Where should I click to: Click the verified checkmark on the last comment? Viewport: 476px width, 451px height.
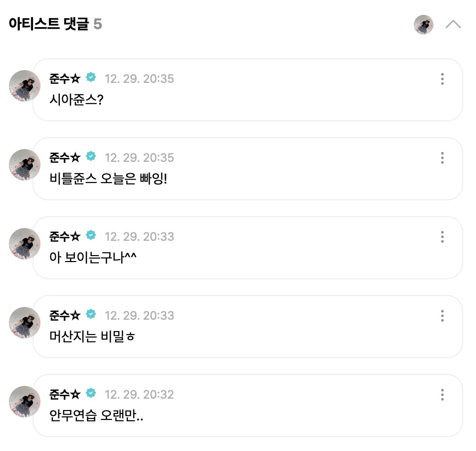click(90, 393)
